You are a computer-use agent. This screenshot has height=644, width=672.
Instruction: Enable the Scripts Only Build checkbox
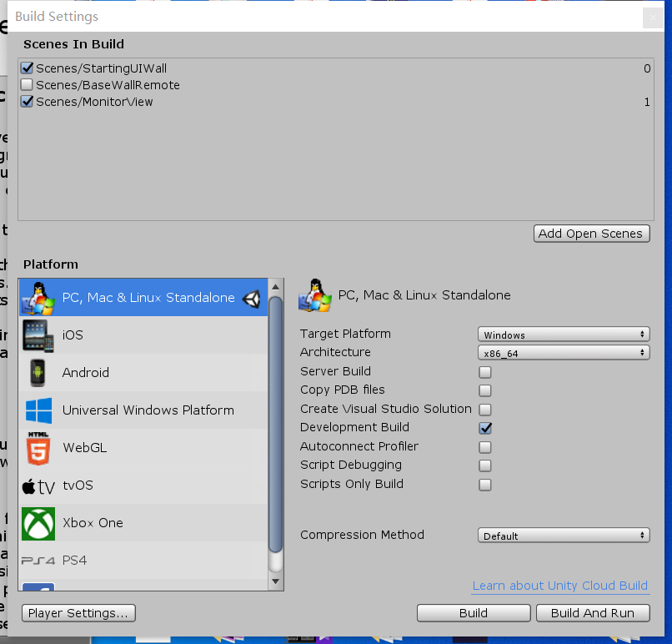(485, 485)
